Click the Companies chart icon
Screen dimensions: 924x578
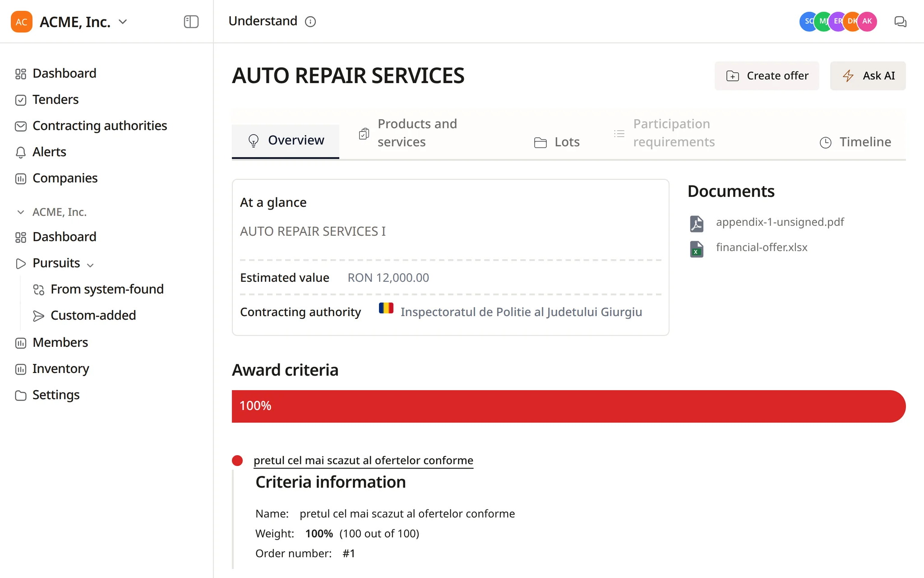tap(21, 178)
